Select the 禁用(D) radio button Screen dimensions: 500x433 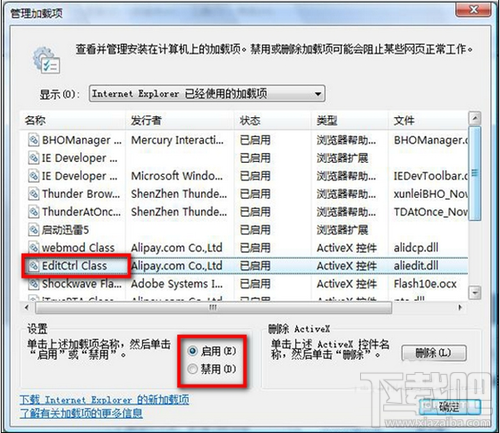tap(192, 369)
